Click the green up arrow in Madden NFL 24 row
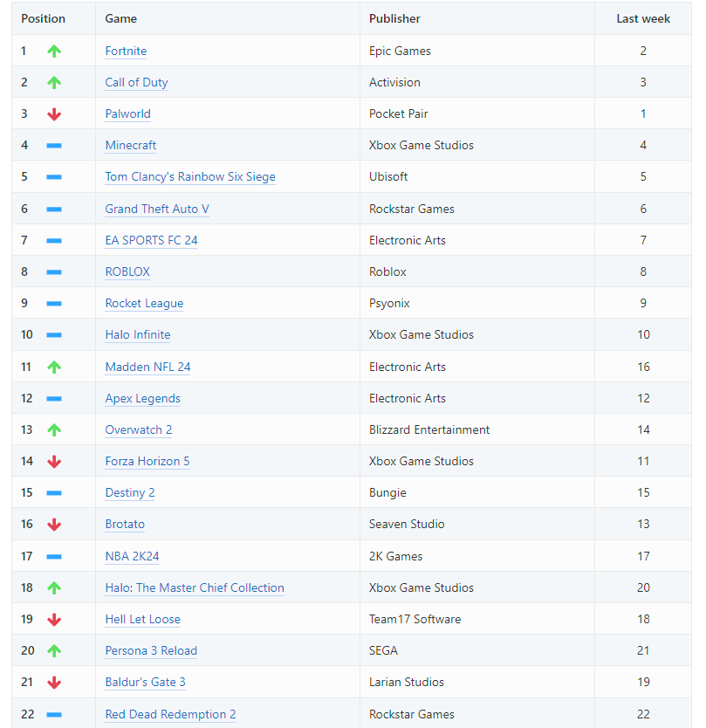The image size is (706, 728). point(54,367)
